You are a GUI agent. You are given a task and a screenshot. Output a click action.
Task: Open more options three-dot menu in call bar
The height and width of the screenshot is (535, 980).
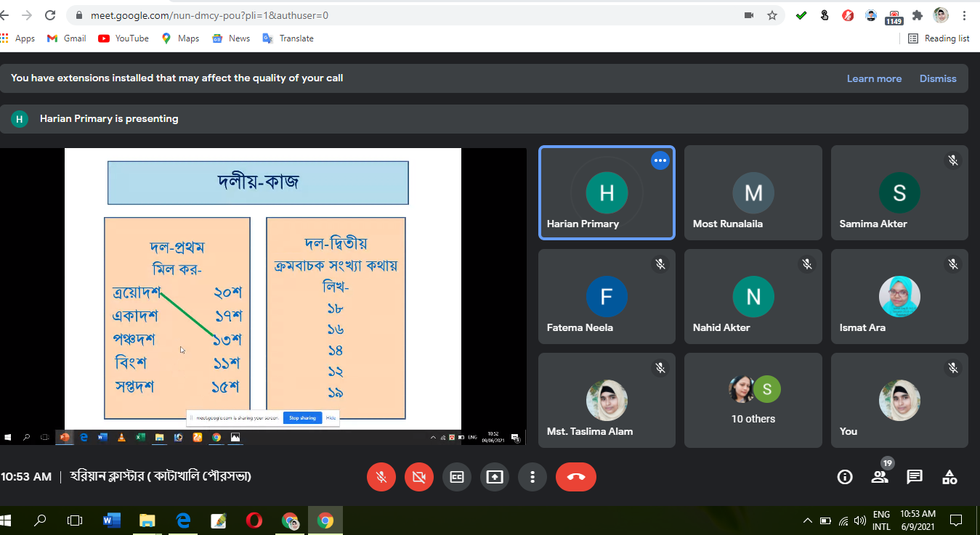tap(532, 477)
